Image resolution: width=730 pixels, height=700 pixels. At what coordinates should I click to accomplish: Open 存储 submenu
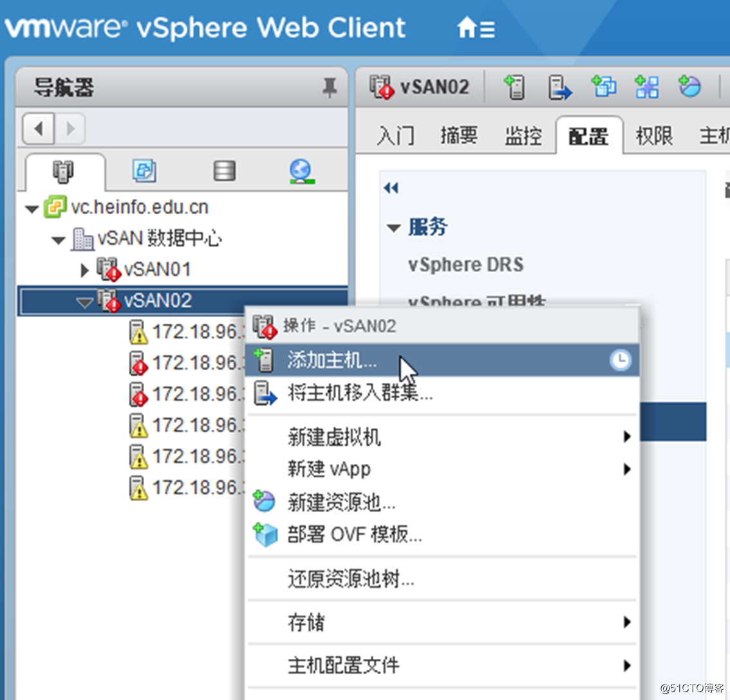tap(442, 622)
